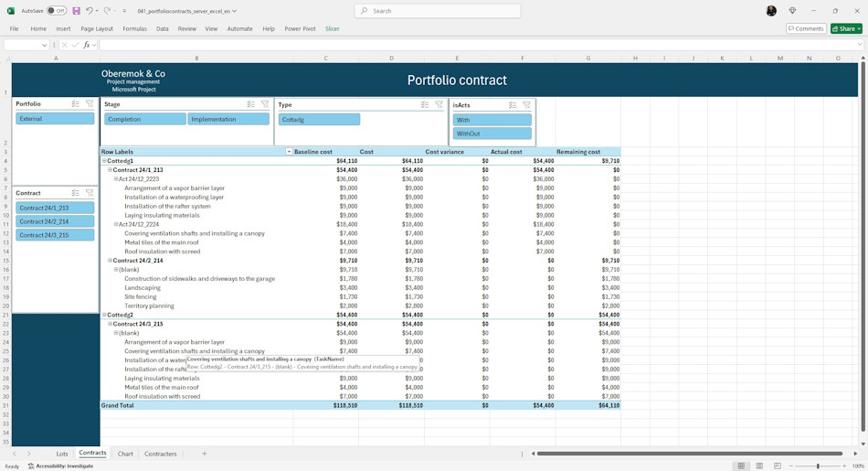868x471 pixels.
Task: Click the zoom in plus button
Action: point(845,466)
